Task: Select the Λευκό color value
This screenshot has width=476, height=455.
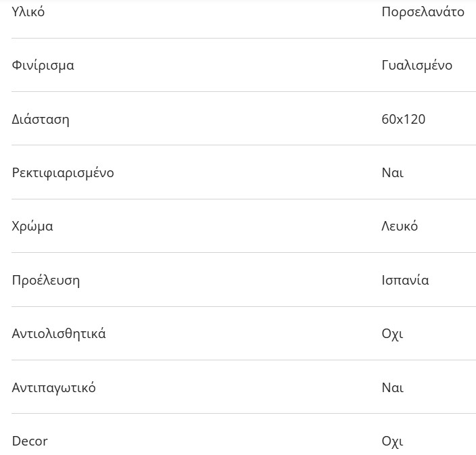Action: point(400,226)
